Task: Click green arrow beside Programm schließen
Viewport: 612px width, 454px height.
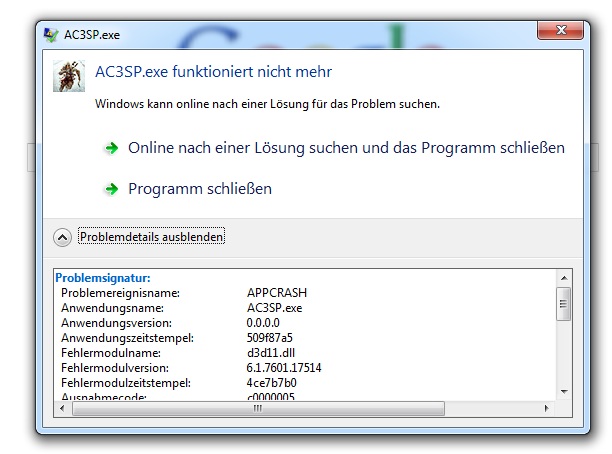Action: coord(112,189)
